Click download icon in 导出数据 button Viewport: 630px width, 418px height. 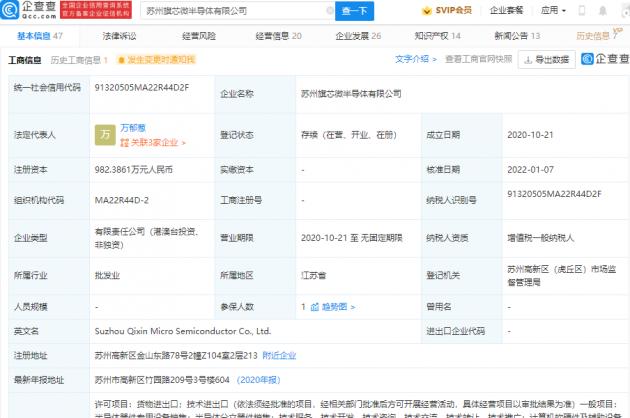(x=528, y=60)
